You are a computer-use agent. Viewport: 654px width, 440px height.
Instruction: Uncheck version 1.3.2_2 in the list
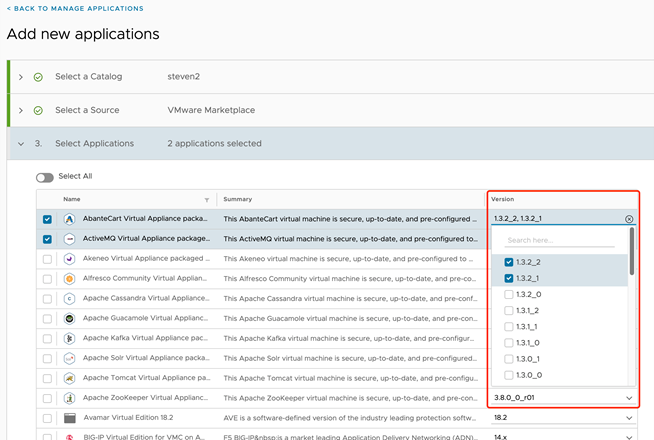509,262
